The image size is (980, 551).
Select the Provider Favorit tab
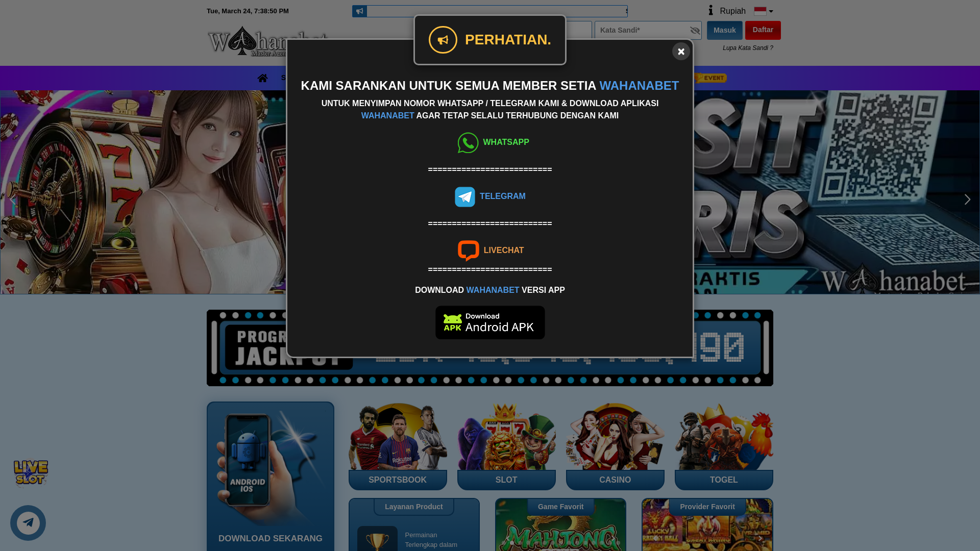(707, 507)
